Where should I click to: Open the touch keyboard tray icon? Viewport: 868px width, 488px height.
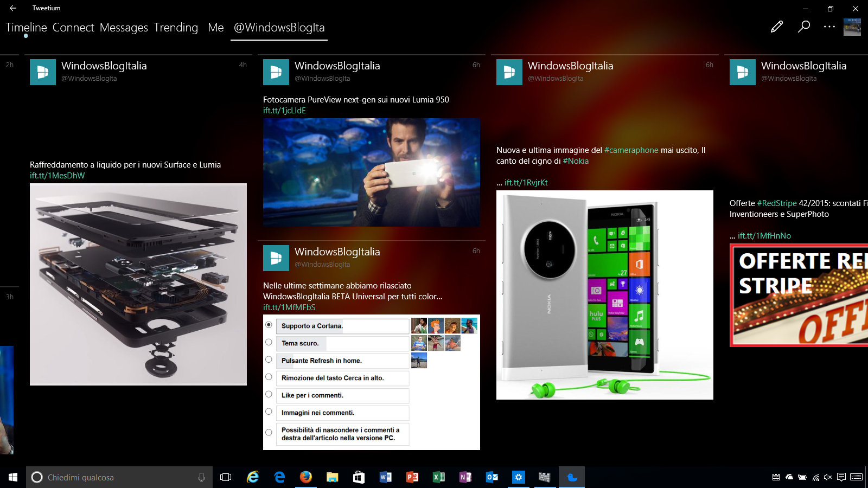pyautogui.click(x=857, y=477)
